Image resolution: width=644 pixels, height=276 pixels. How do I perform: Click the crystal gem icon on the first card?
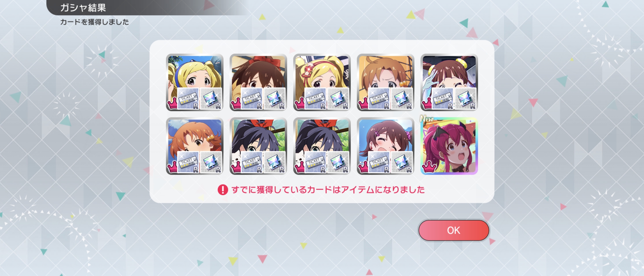click(x=211, y=99)
